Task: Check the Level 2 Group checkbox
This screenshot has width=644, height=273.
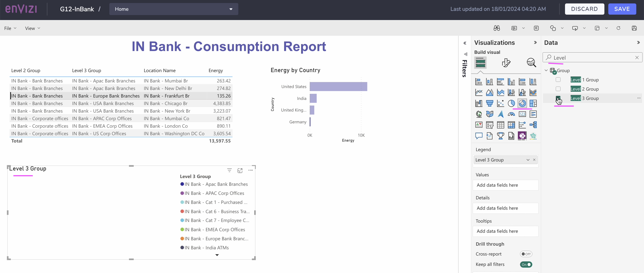Action: (558, 89)
